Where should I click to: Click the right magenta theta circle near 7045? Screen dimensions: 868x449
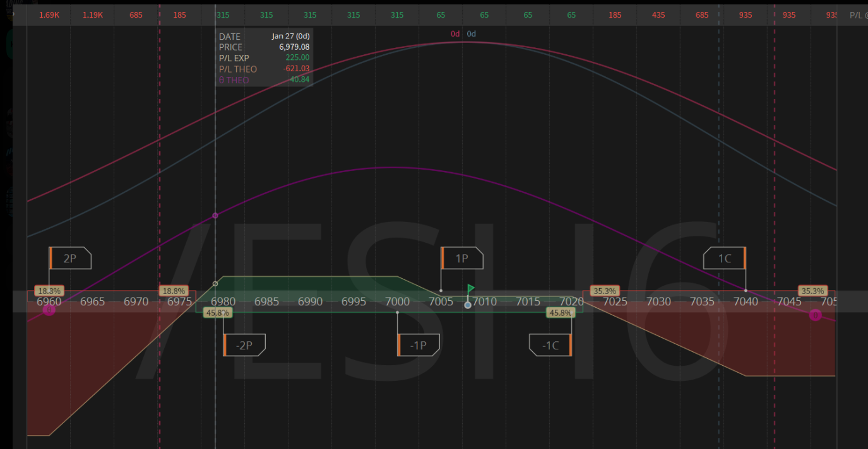816,315
